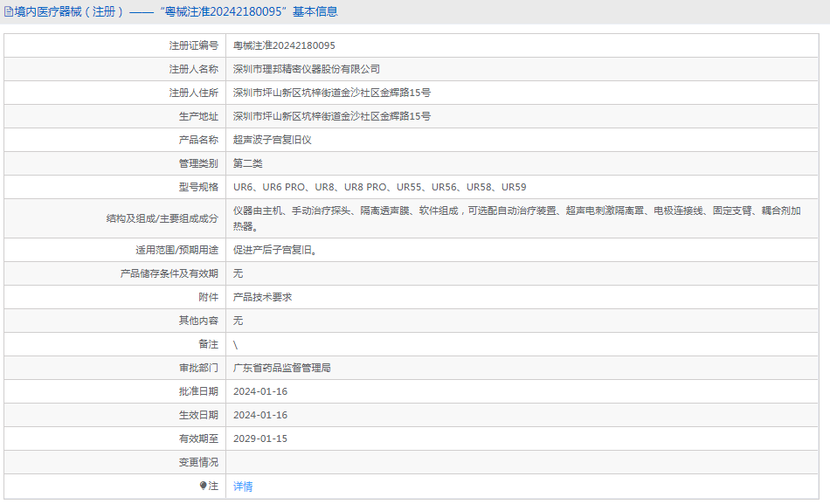Screen dimensions: 830x504
Task: Click the label 适用范围/预期用途
Action: [176, 250]
